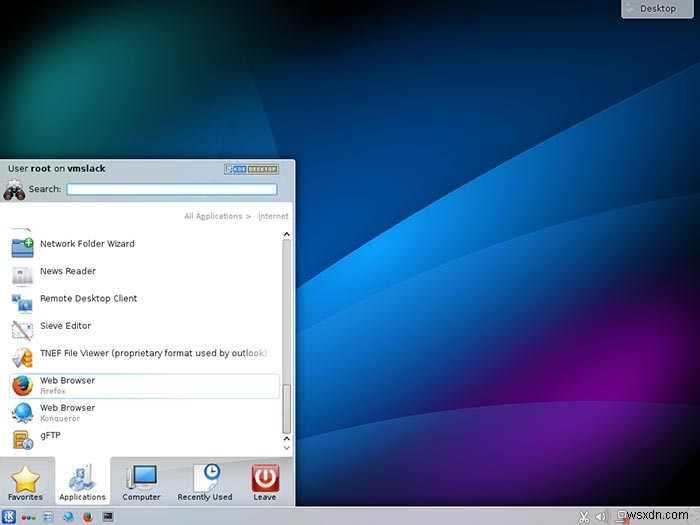This screenshot has height=525, width=700.
Task: Select 'Network Folder Wizard' text entry
Action: pyautogui.click(x=87, y=244)
